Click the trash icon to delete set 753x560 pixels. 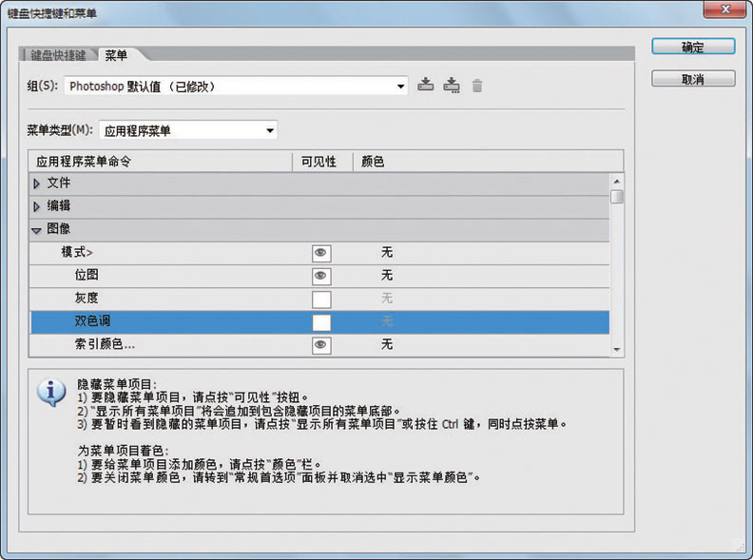point(477,86)
